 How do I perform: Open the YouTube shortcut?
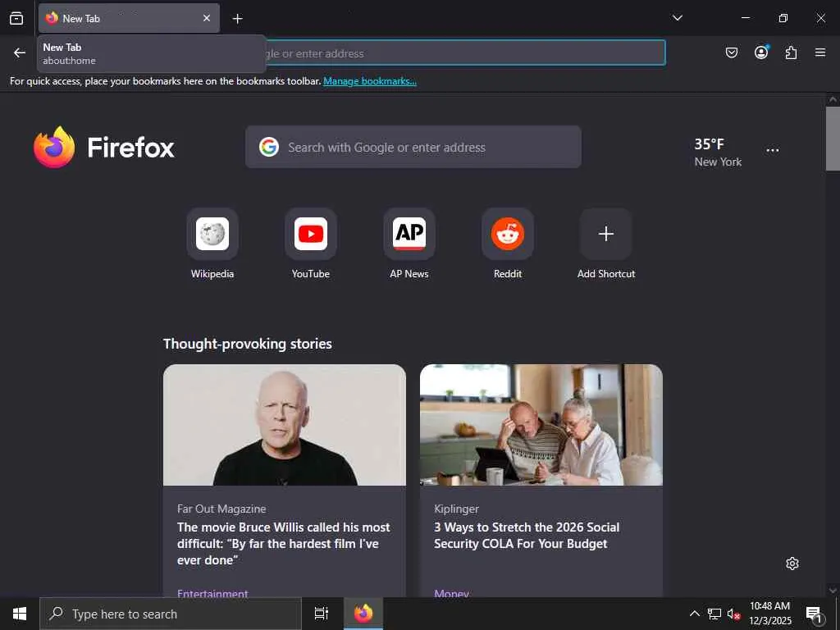(311, 244)
